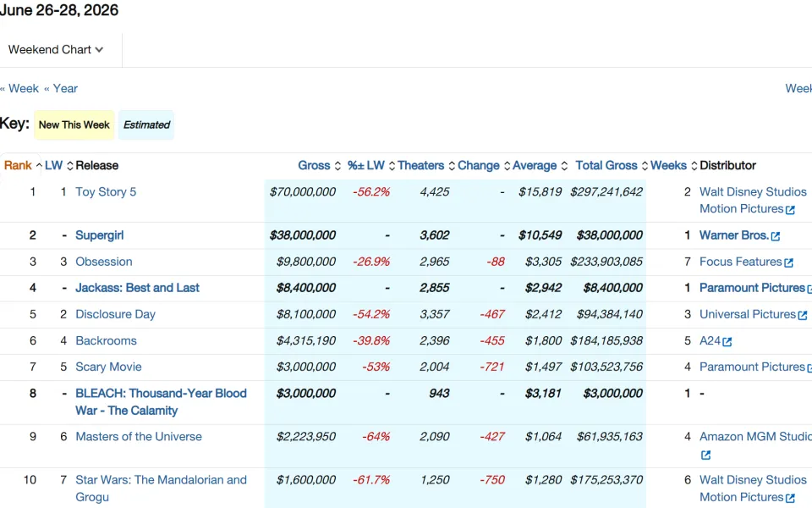Go to previous Week link

tap(19, 89)
